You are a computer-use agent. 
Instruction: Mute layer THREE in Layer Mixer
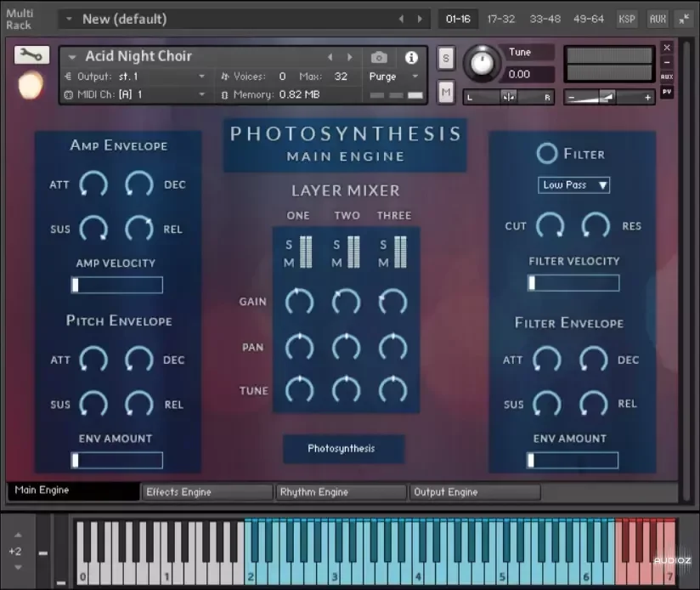pos(383,263)
